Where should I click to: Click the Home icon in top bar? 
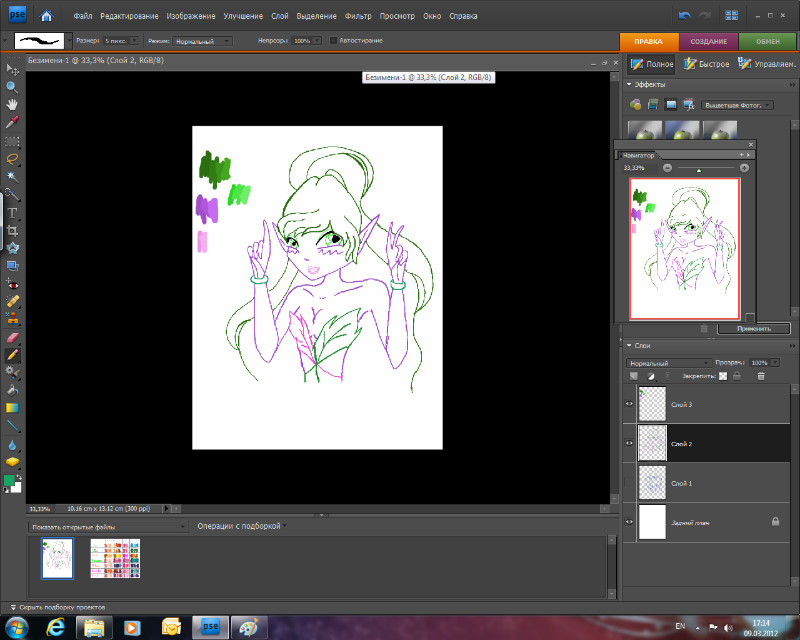pos(48,16)
